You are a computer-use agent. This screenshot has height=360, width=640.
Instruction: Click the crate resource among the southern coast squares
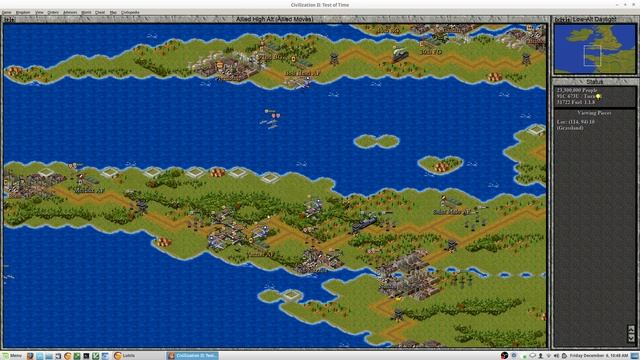218,172
